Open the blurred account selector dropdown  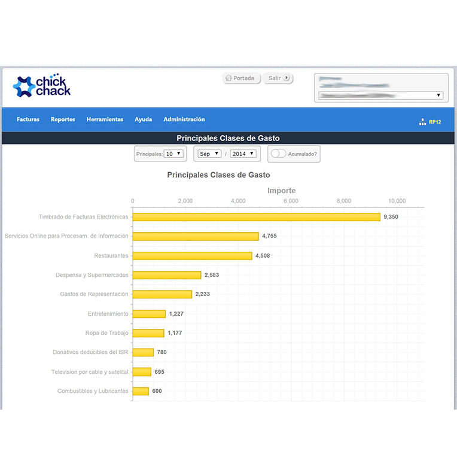381,96
